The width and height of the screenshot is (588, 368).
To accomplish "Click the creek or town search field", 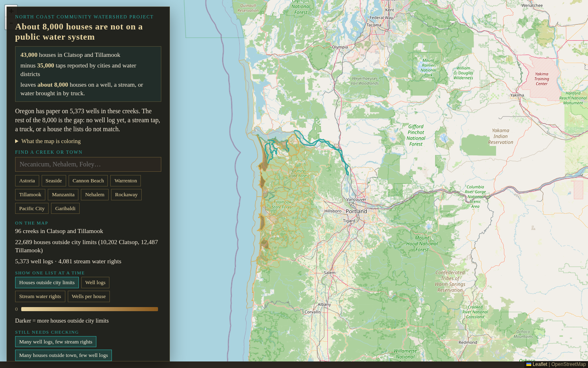I will click(x=88, y=164).
